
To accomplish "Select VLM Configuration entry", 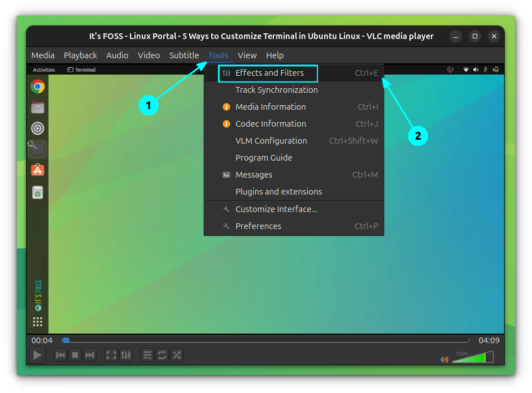I will [294, 141].
